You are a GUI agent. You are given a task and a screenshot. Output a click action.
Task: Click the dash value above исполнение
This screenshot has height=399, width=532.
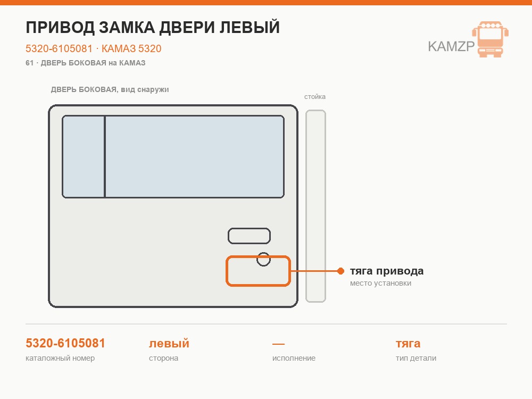pyautogui.click(x=279, y=344)
